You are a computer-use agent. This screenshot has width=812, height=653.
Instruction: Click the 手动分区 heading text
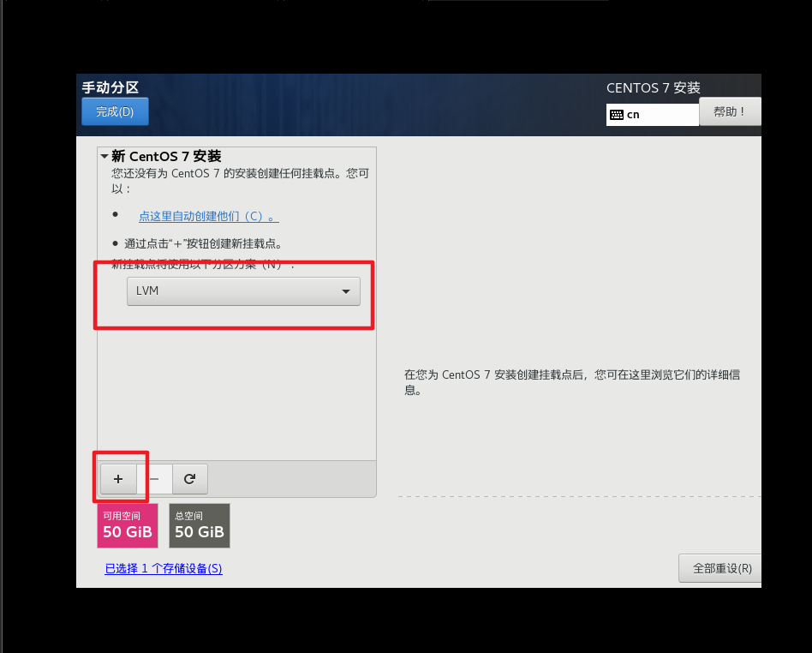coord(110,87)
